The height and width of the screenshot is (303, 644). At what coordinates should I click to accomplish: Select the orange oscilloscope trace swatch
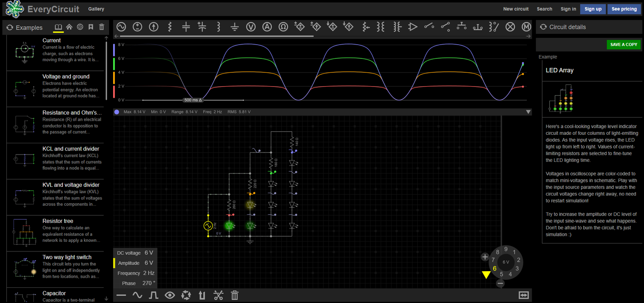coord(114,78)
